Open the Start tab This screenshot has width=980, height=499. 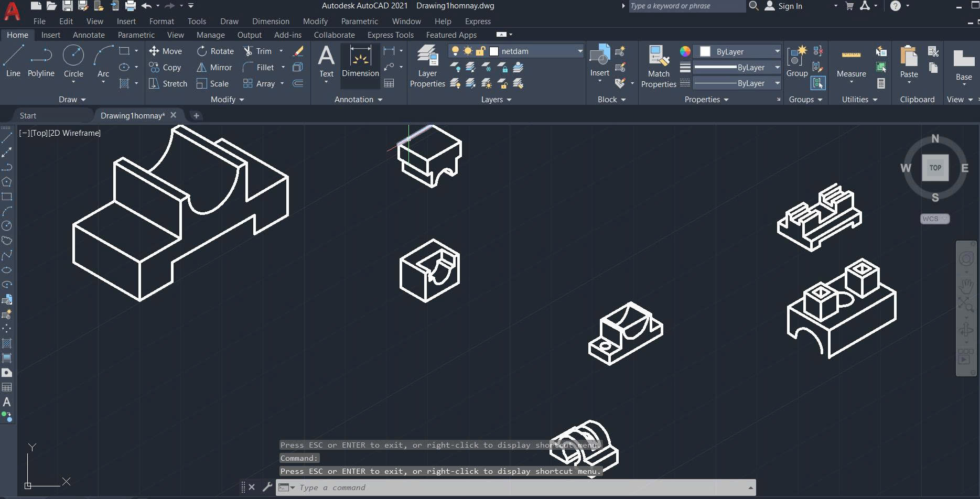(28, 116)
